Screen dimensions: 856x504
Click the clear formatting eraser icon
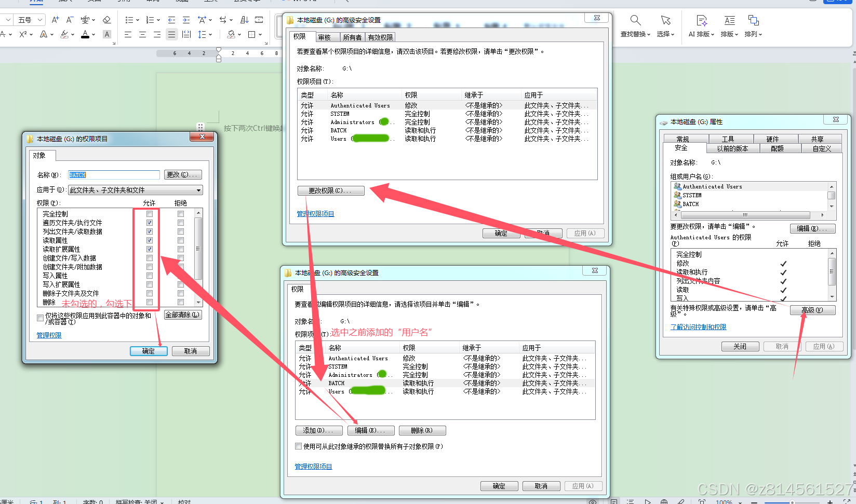[x=106, y=20]
